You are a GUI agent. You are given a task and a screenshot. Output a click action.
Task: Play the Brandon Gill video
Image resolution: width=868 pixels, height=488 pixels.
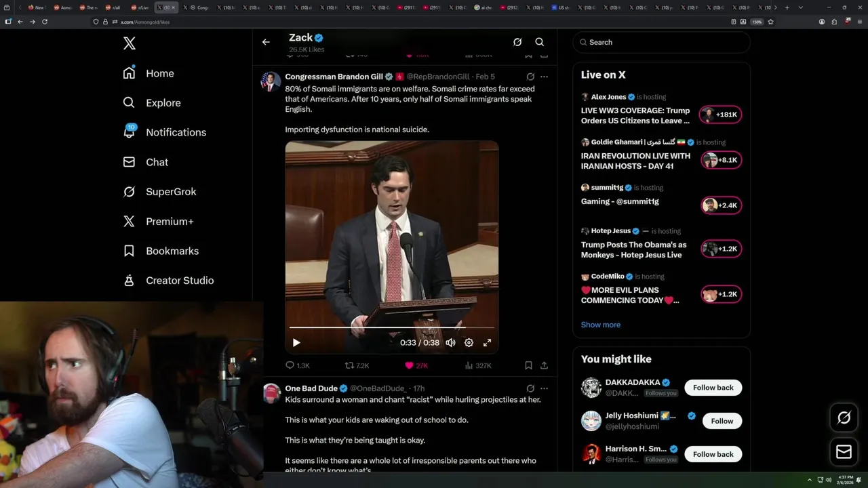[x=296, y=343]
